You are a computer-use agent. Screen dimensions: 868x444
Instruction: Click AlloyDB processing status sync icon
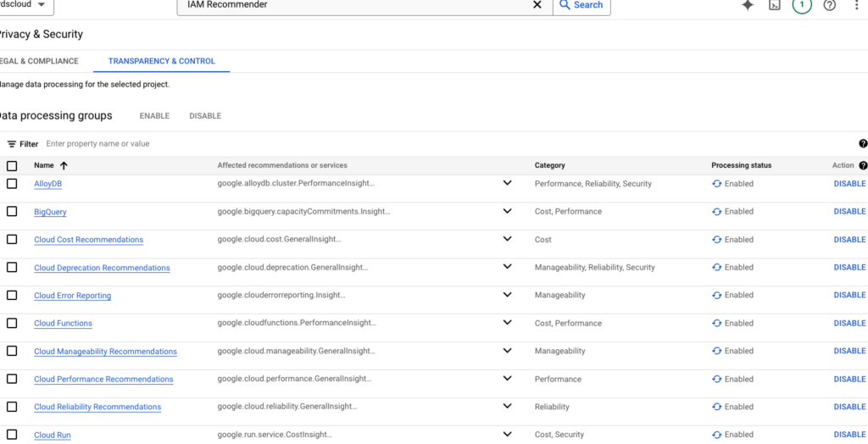pos(717,184)
